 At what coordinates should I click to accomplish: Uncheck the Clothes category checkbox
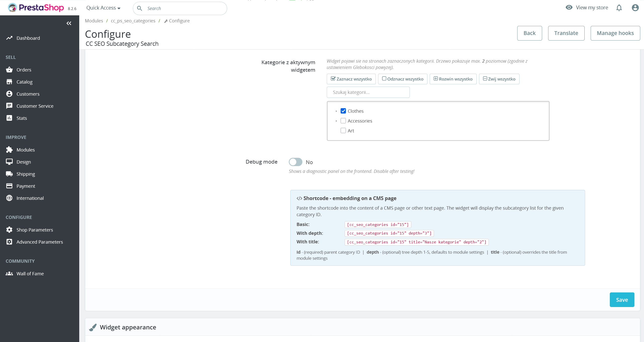[x=343, y=111]
